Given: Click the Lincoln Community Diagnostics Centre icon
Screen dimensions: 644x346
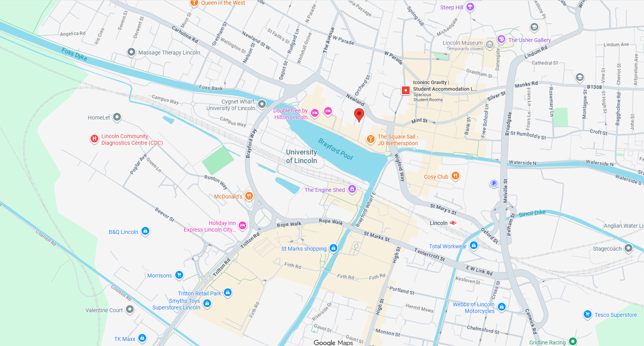Looking at the screenshot, I should (94, 139).
